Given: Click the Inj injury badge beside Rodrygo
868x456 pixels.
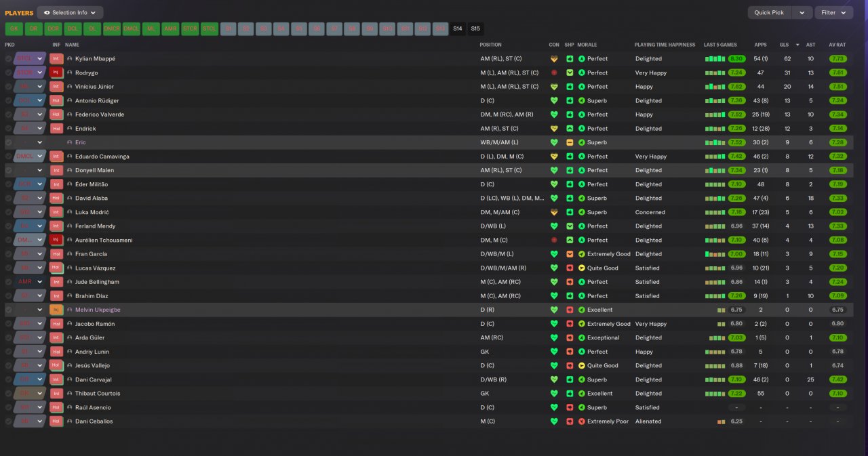Looking at the screenshot, I should 56,72.
